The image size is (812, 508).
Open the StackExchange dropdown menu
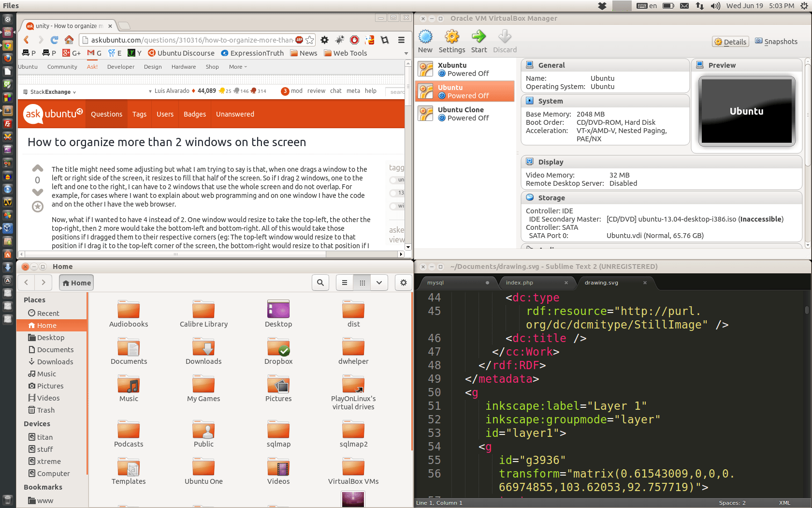pos(49,92)
